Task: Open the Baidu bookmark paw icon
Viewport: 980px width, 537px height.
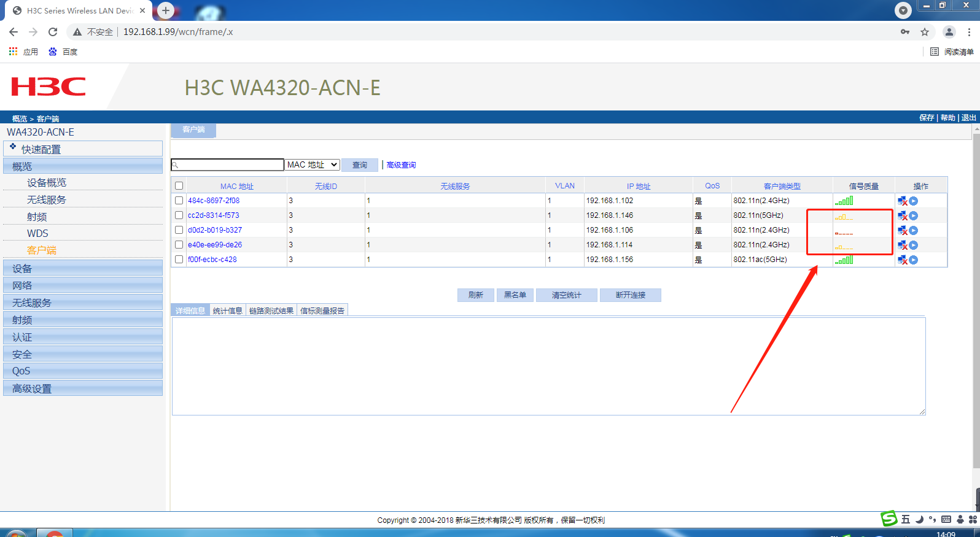Action: click(x=53, y=52)
